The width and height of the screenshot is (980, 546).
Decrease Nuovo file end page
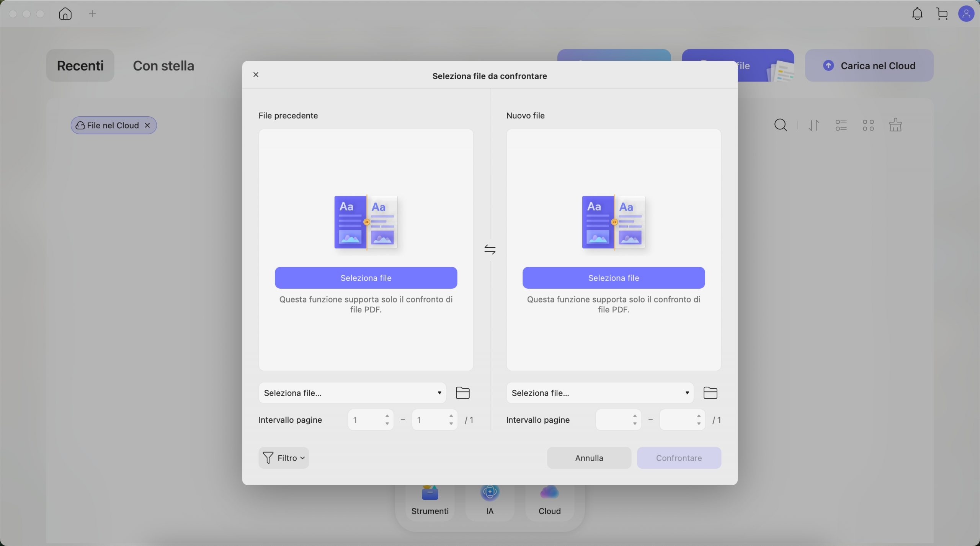(699, 424)
